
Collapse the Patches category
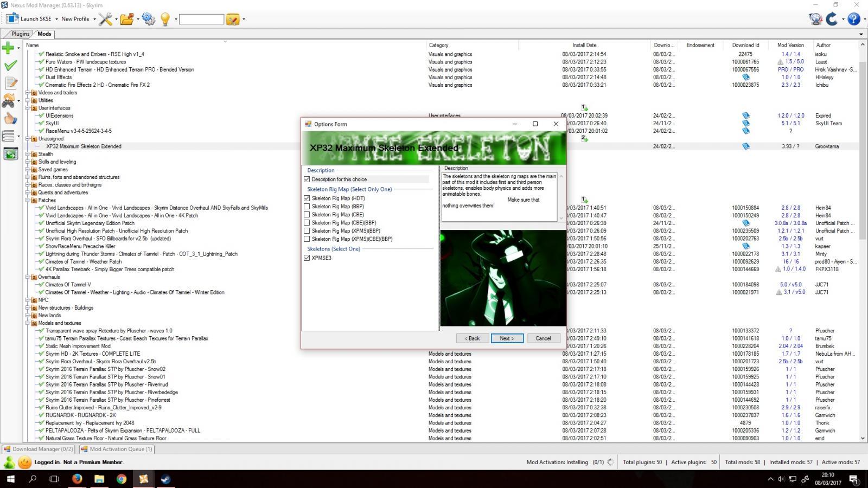(x=27, y=200)
